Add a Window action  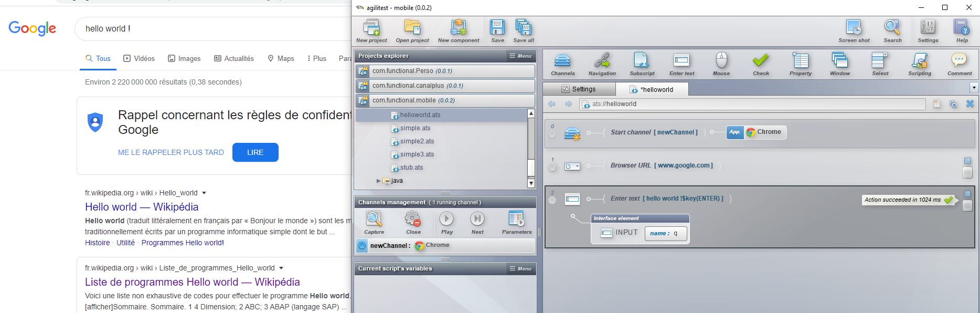click(x=840, y=64)
